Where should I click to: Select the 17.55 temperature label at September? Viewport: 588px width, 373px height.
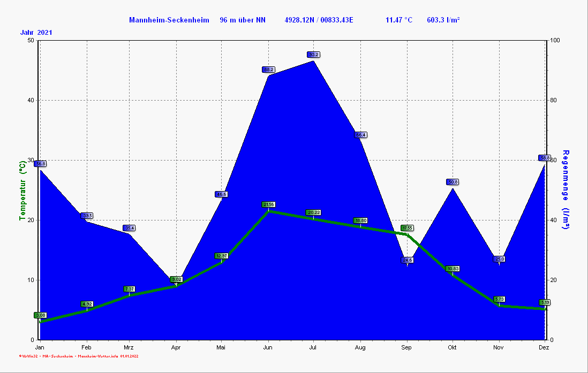[407, 228]
